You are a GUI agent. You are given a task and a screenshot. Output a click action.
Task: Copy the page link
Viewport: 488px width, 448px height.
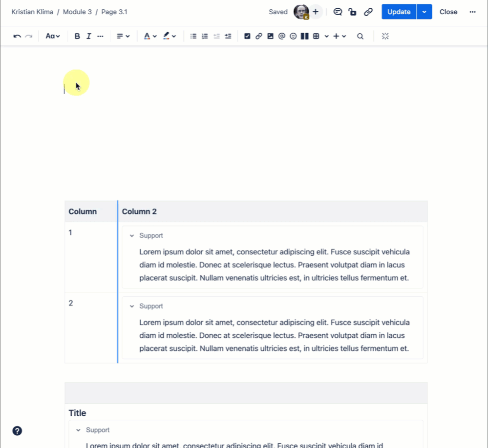point(368,12)
